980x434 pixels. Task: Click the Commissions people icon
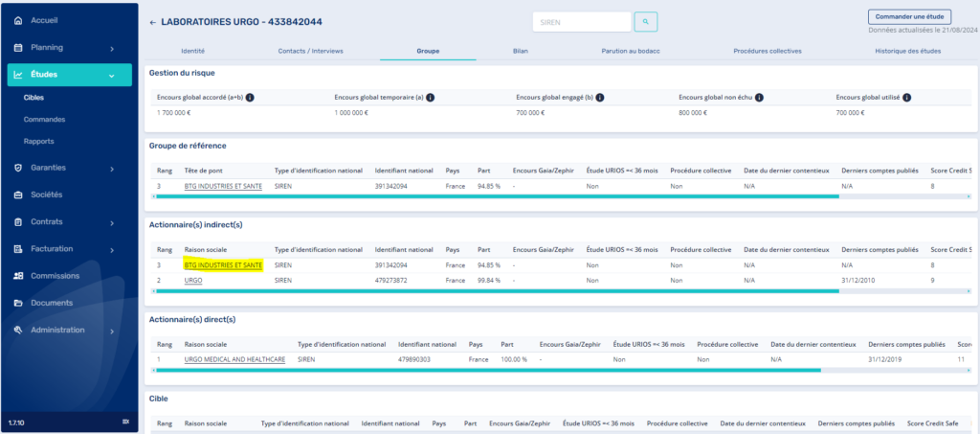click(x=18, y=276)
